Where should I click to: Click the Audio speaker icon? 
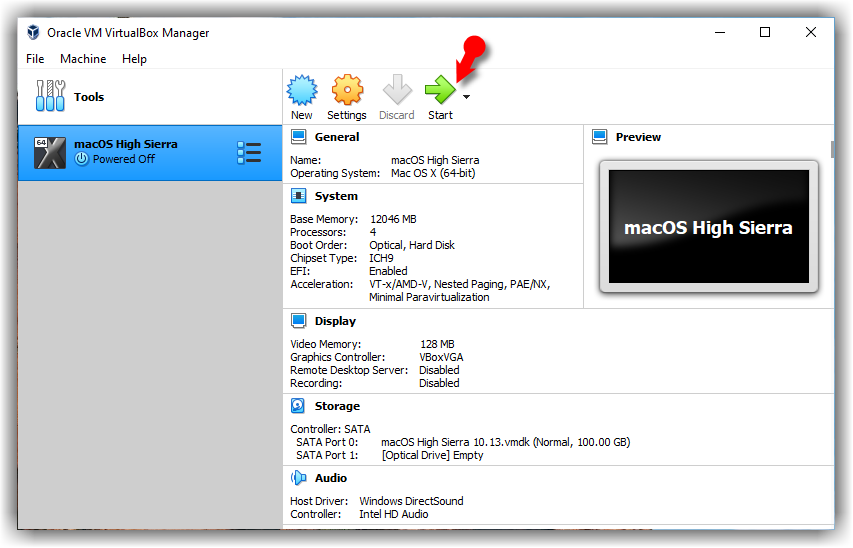point(299,477)
